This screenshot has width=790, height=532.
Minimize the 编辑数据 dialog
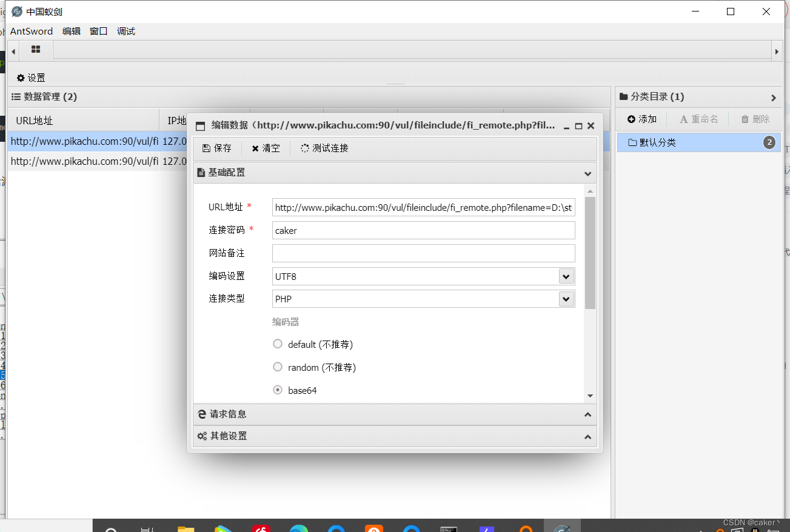(x=566, y=126)
